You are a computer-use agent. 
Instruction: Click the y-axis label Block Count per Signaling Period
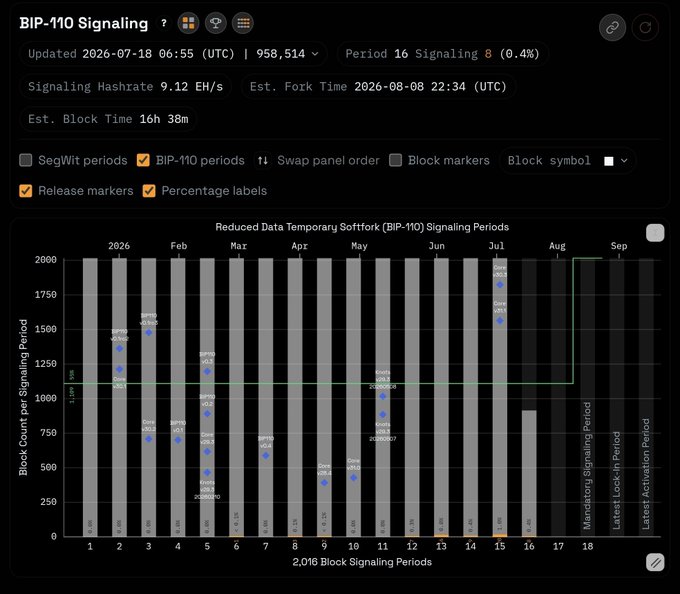point(23,398)
